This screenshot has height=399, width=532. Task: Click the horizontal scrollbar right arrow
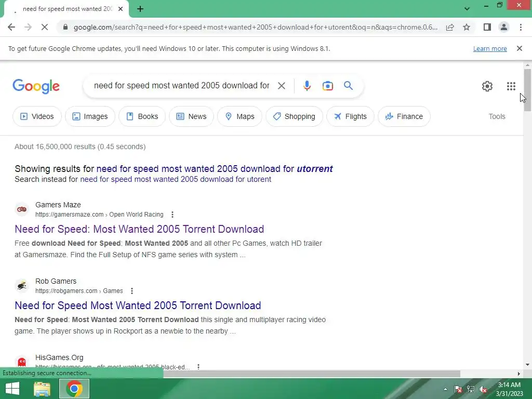click(519, 374)
